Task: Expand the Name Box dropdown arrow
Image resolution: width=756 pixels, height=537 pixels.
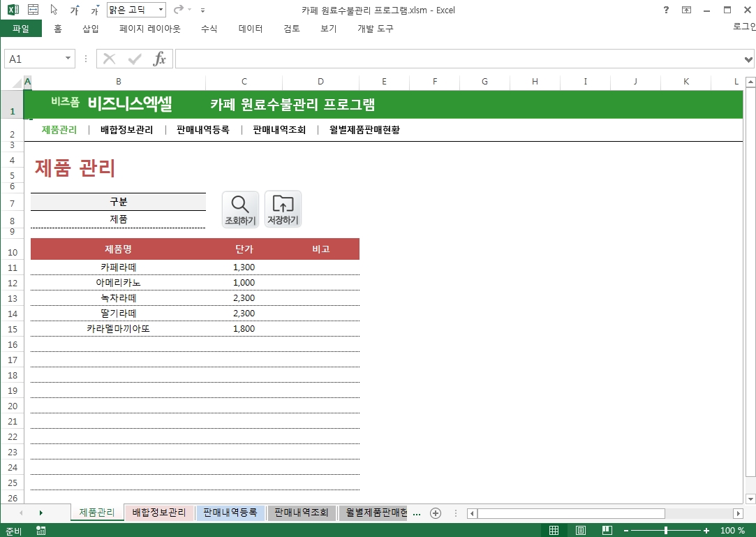Action: click(x=68, y=59)
